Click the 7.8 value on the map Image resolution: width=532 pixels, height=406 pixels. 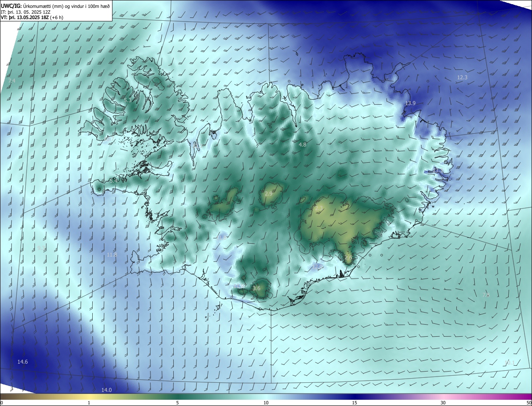(x=486, y=295)
